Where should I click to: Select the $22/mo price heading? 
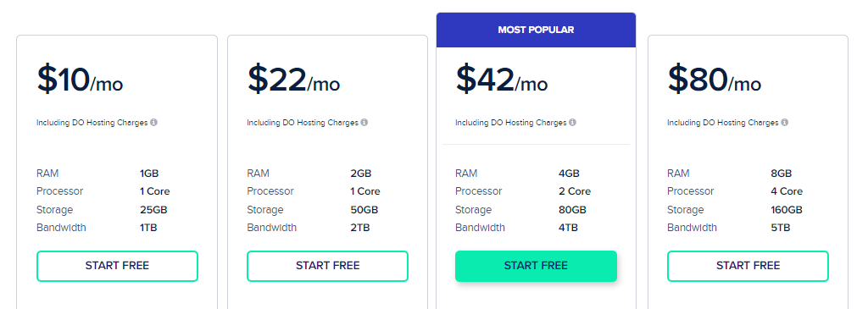pyautogui.click(x=293, y=80)
